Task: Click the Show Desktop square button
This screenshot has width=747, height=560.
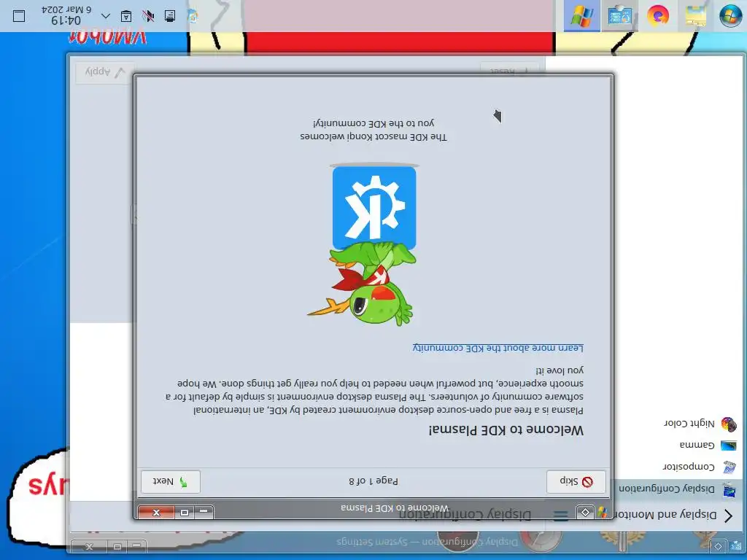Action: (x=19, y=16)
